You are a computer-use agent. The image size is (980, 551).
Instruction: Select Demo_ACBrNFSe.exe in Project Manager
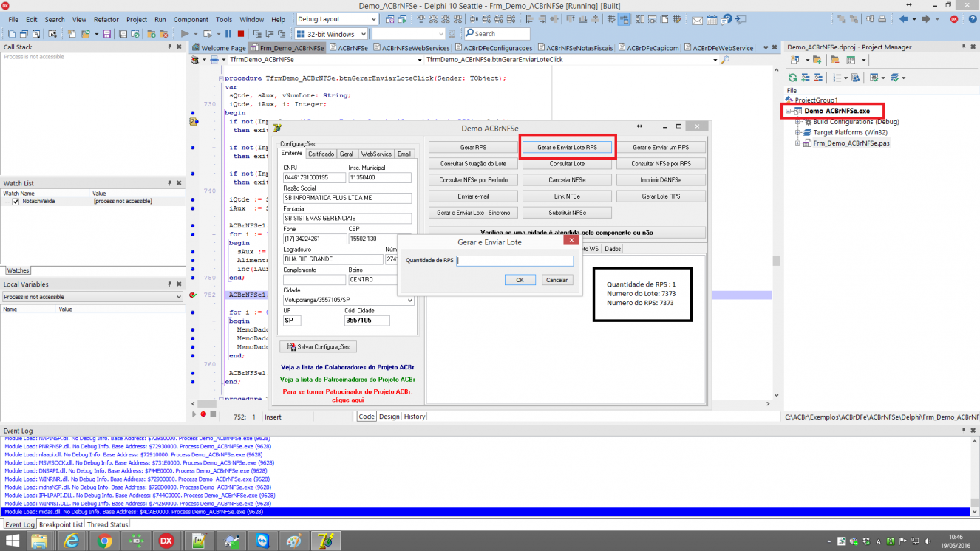(837, 111)
